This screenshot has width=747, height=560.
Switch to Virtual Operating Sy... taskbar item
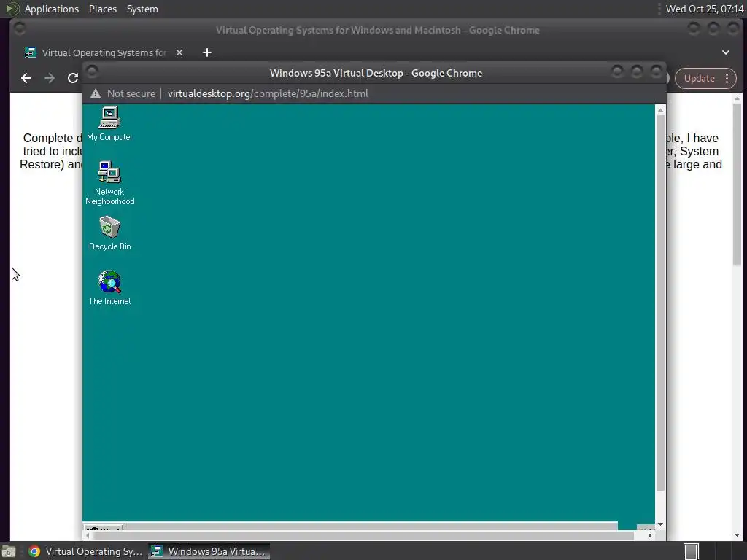(x=86, y=551)
